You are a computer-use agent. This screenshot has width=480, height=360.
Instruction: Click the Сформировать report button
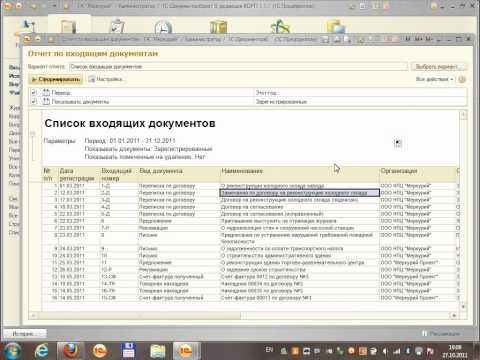56,79
